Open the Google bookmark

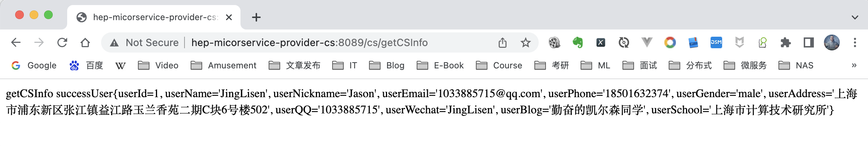(x=34, y=66)
